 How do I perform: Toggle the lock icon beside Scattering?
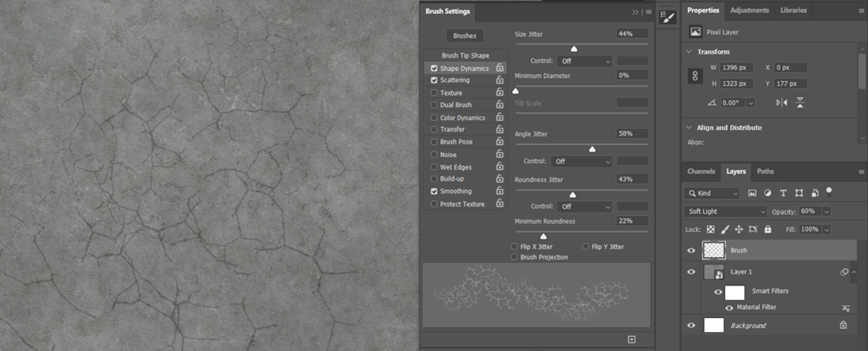pyautogui.click(x=499, y=80)
